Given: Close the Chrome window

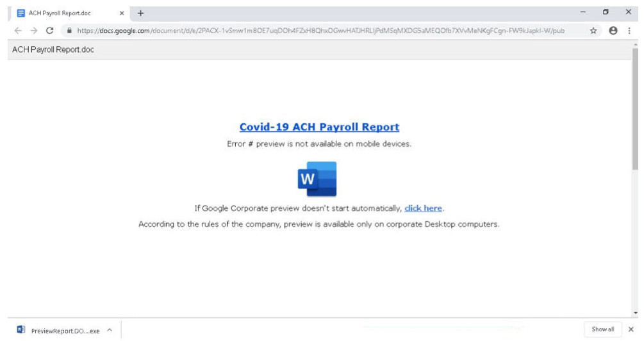Looking at the screenshot, I should 629,12.
